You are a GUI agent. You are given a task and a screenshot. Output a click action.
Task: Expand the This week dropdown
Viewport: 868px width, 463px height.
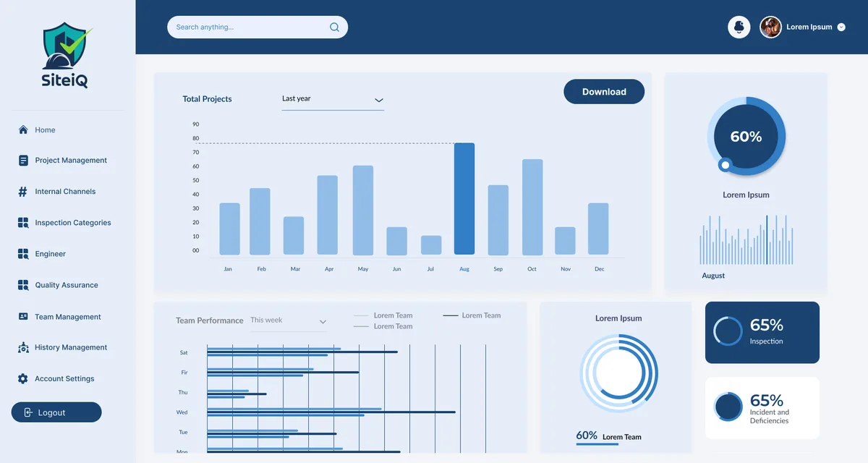(x=288, y=321)
